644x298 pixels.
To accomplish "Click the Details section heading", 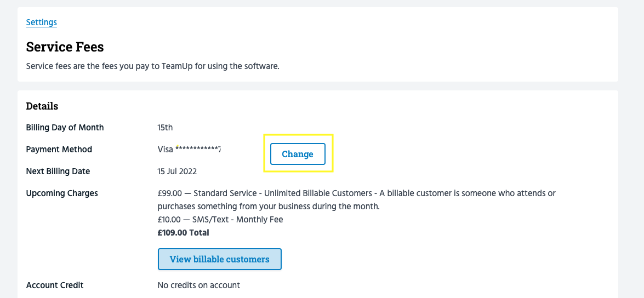I will pyautogui.click(x=42, y=106).
